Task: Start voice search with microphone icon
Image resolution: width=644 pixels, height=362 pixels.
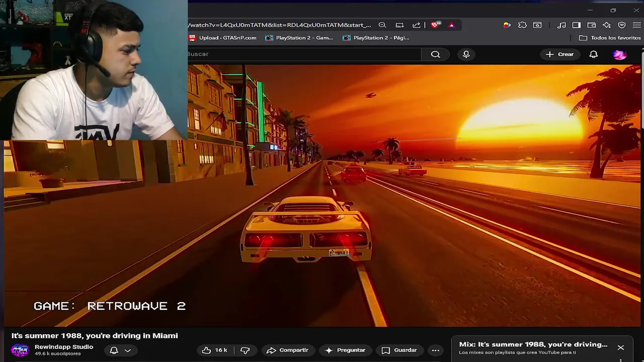Action: click(x=466, y=54)
